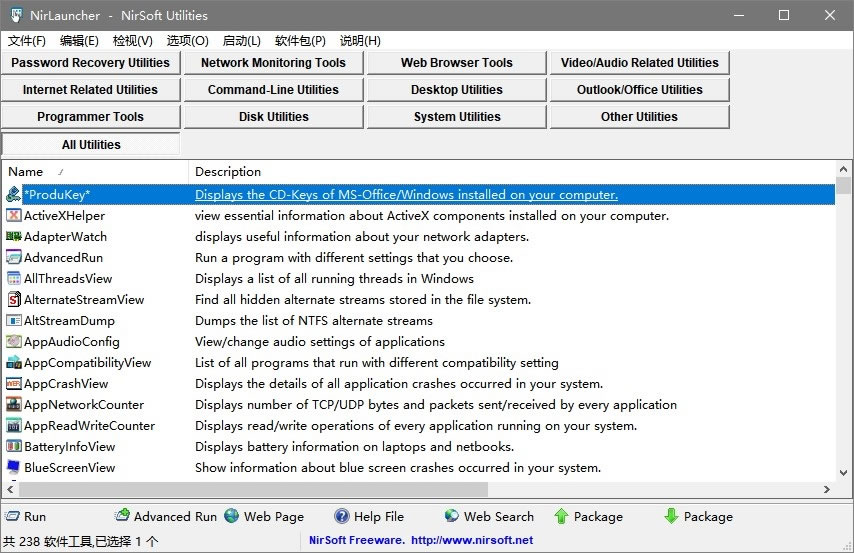Switch to Network Monitoring Tools tab
The width and height of the screenshot is (854, 553).
[x=273, y=63]
